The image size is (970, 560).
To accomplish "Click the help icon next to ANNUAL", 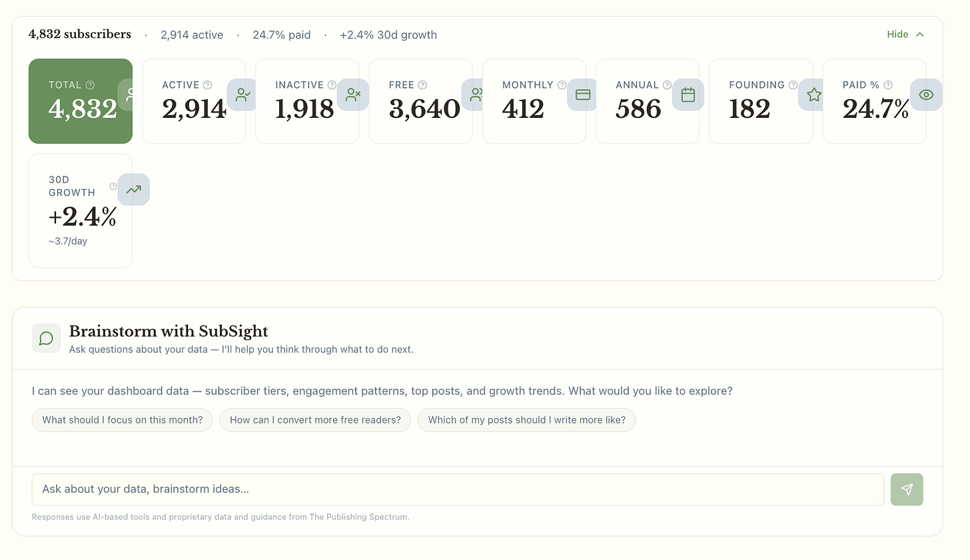I will 667,85.
